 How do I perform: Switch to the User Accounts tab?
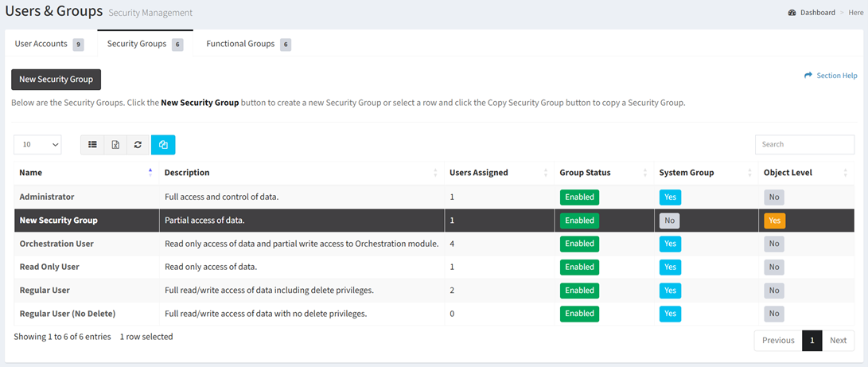pyautogui.click(x=49, y=45)
